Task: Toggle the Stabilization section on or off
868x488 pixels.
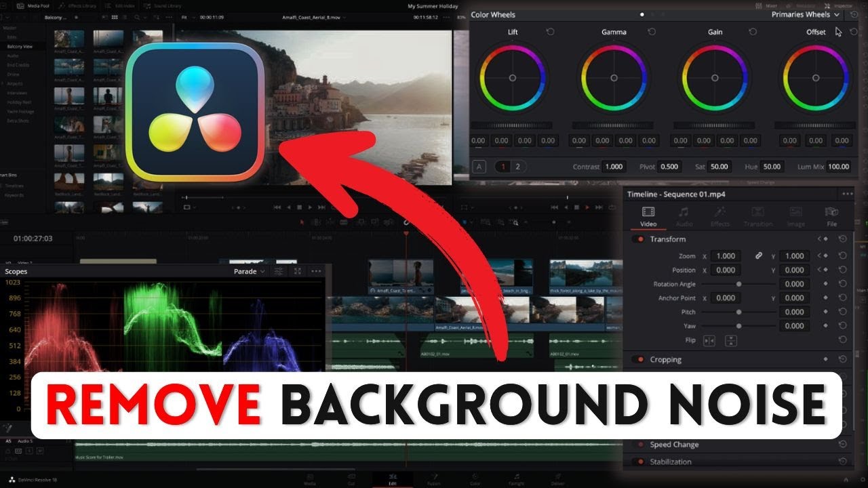Action: coord(638,462)
